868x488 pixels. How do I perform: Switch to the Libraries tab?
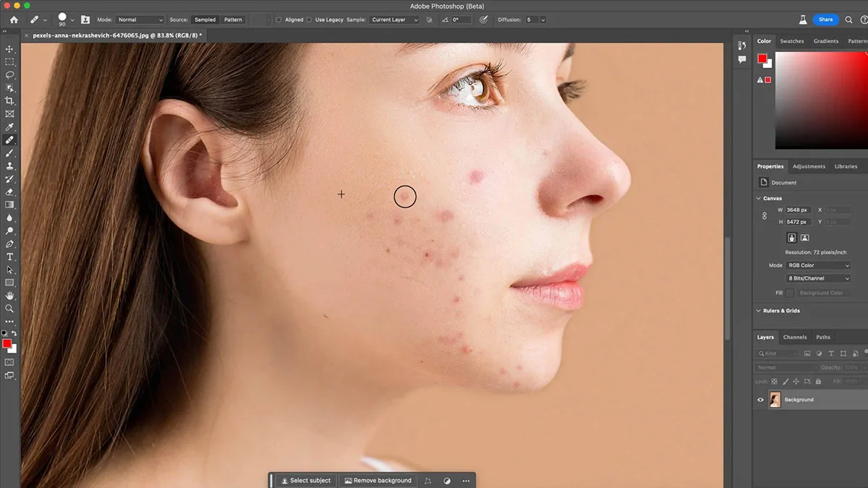click(846, 166)
